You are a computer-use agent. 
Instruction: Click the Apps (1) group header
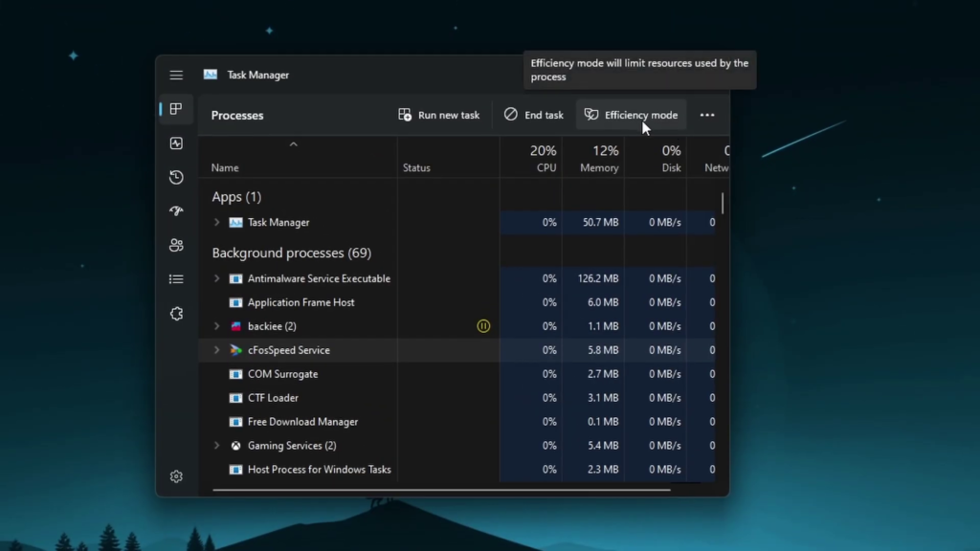click(236, 197)
